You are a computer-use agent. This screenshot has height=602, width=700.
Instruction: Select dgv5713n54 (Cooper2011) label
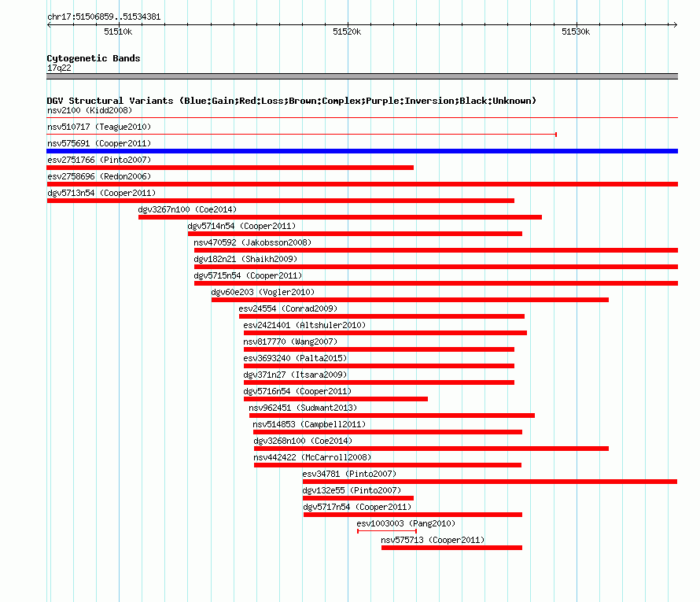(101, 193)
